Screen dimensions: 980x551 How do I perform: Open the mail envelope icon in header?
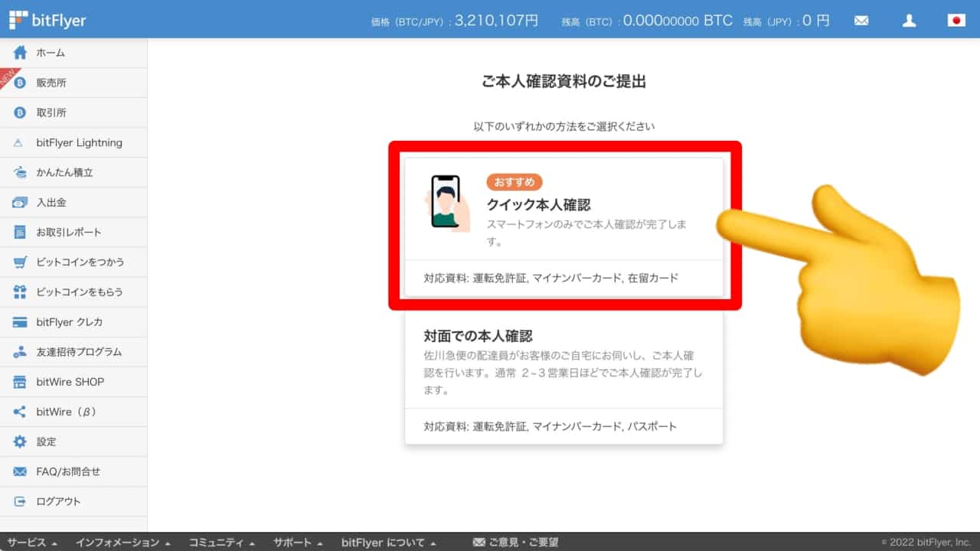pos(861,21)
